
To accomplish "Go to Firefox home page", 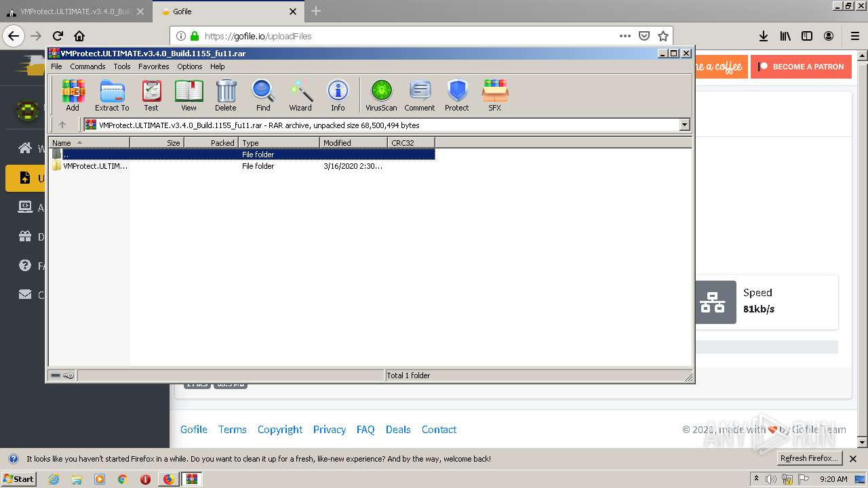I will pos(79,36).
